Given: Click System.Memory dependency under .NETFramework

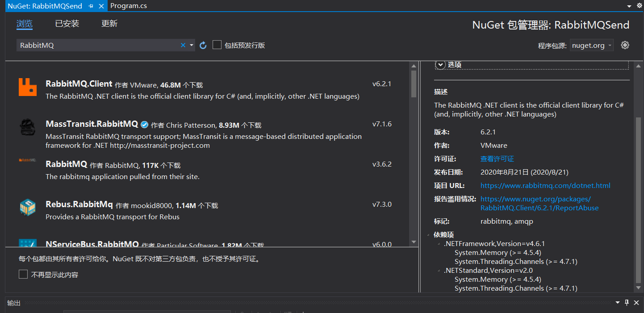Looking at the screenshot, I should (498, 253).
